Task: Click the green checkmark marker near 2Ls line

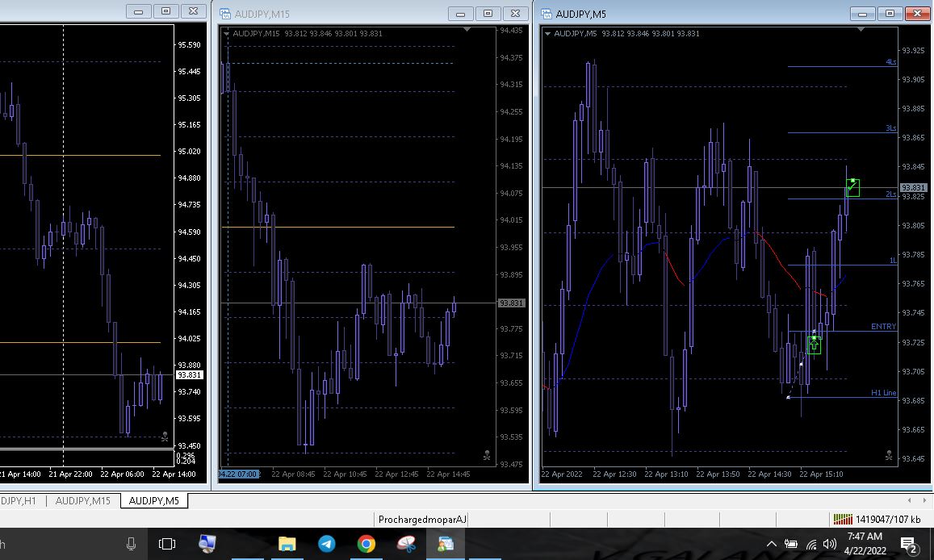Action: (852, 188)
